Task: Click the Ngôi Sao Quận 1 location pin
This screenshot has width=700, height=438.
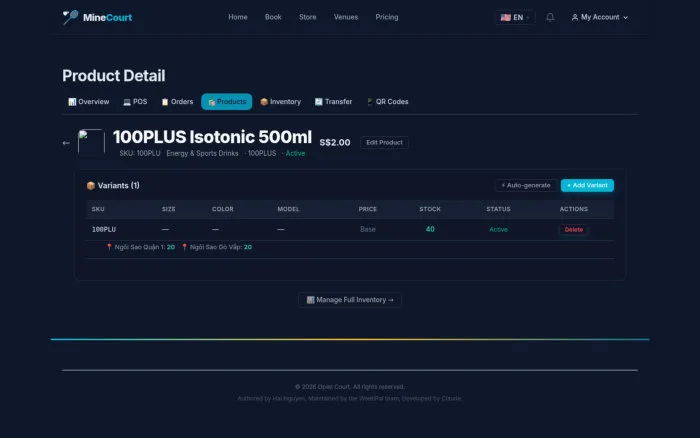Action: [x=109, y=247]
